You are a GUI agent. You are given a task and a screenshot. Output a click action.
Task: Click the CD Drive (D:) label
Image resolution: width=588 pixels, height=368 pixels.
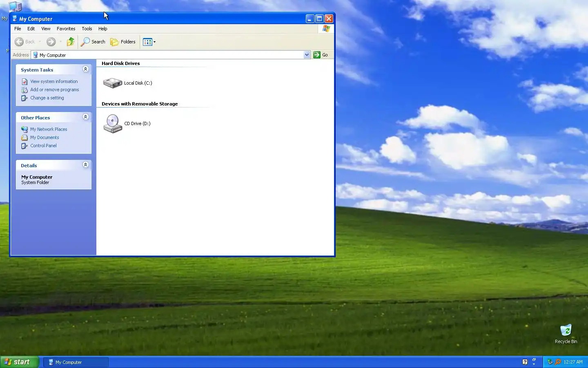coord(137,123)
